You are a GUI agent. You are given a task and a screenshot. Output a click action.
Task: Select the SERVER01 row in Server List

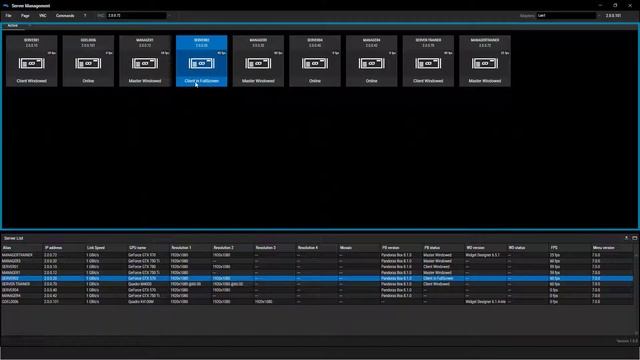click(x=317, y=267)
